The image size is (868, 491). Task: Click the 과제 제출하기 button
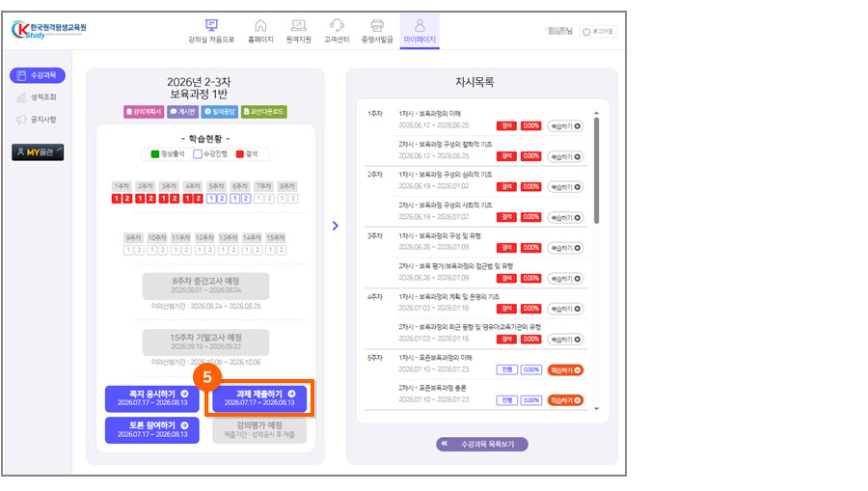pyautogui.click(x=259, y=398)
